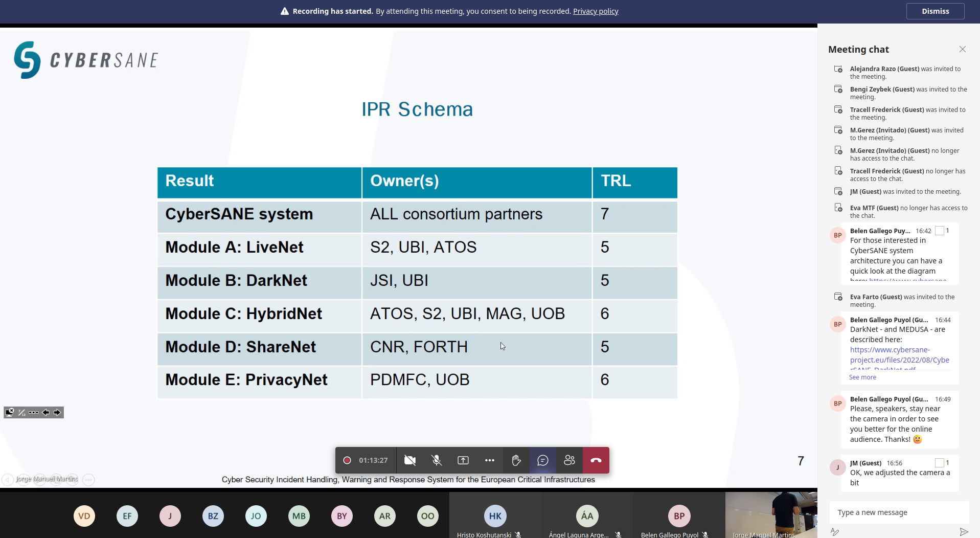Select Hristo Koshutanski's participant tile
Viewport: 980px width, 538px height.
click(495, 515)
